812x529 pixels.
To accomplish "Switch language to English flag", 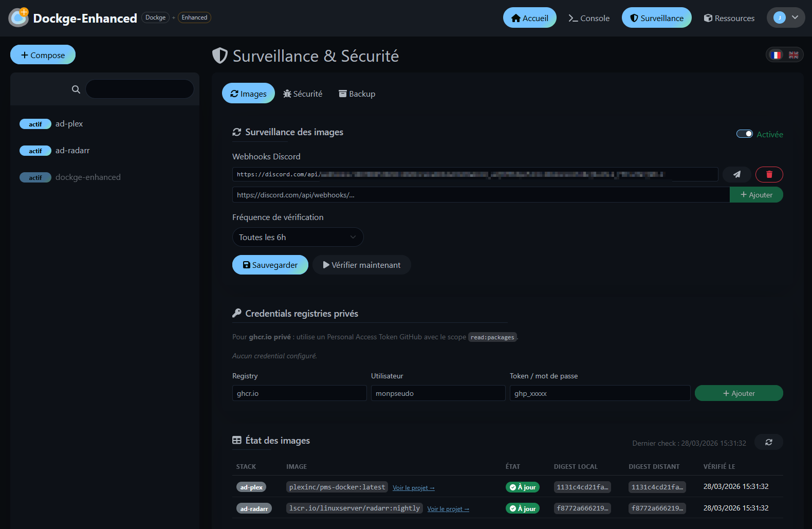I will (x=793, y=55).
